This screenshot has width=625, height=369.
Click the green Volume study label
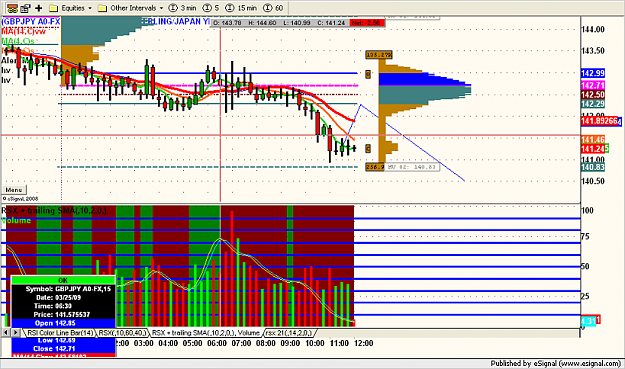pyautogui.click(x=16, y=220)
